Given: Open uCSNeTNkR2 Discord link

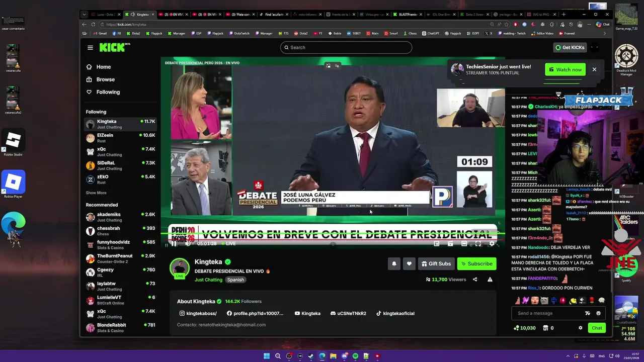Looking at the screenshot, I should (348, 313).
